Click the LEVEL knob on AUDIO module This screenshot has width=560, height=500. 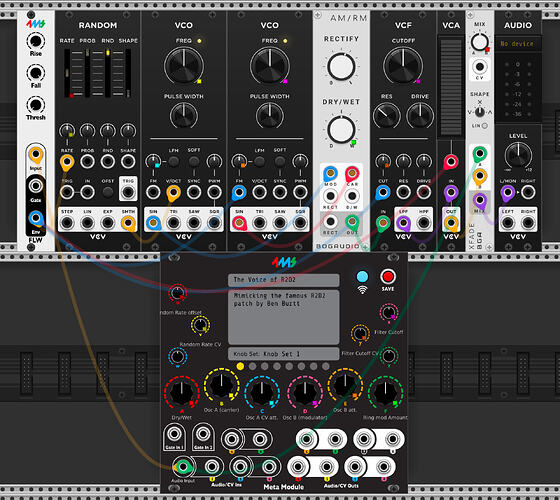(x=518, y=155)
